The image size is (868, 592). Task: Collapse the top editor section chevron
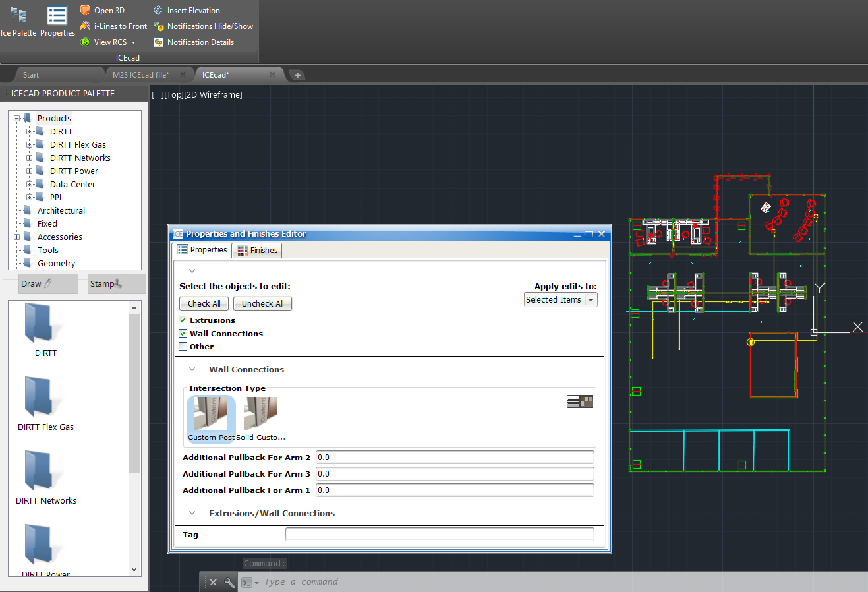point(192,271)
